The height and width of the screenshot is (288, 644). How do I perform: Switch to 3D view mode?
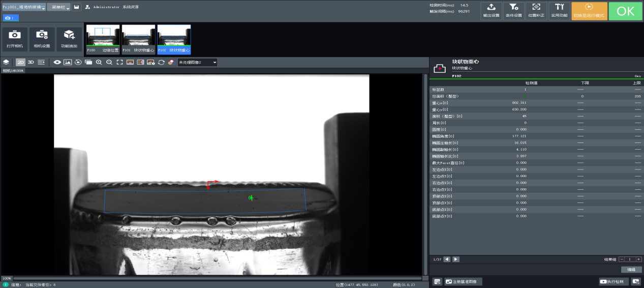tap(30, 62)
